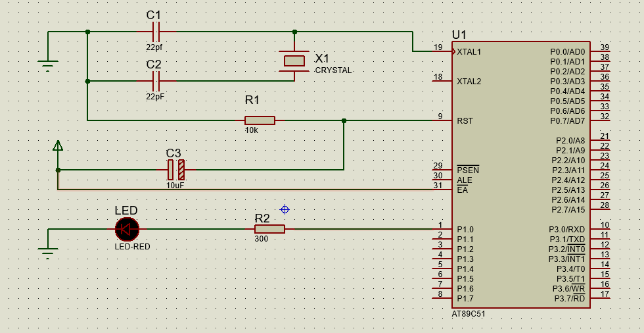This screenshot has height=333, width=644.
Task: Click the P1.3 pin name
Action: click(x=465, y=259)
